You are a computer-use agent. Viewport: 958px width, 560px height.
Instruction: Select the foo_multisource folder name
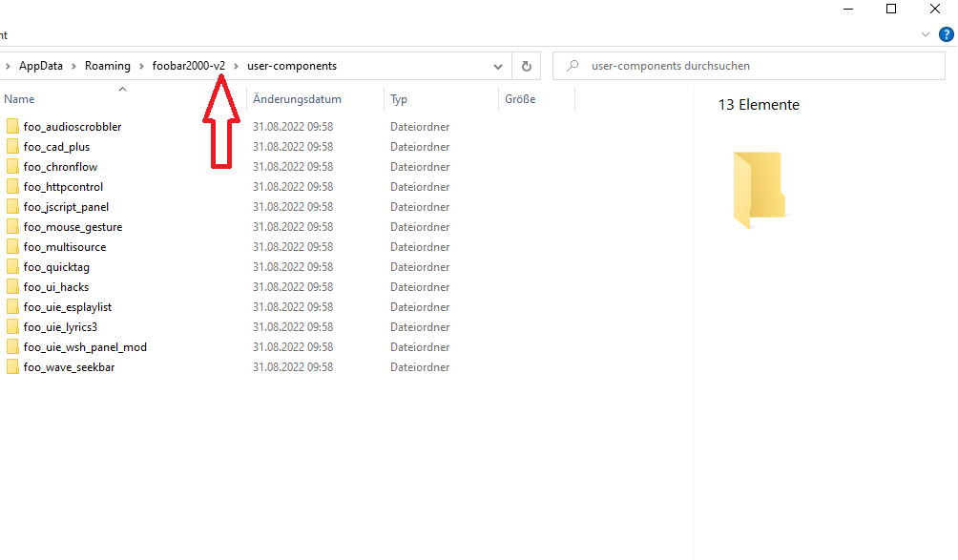coord(65,247)
